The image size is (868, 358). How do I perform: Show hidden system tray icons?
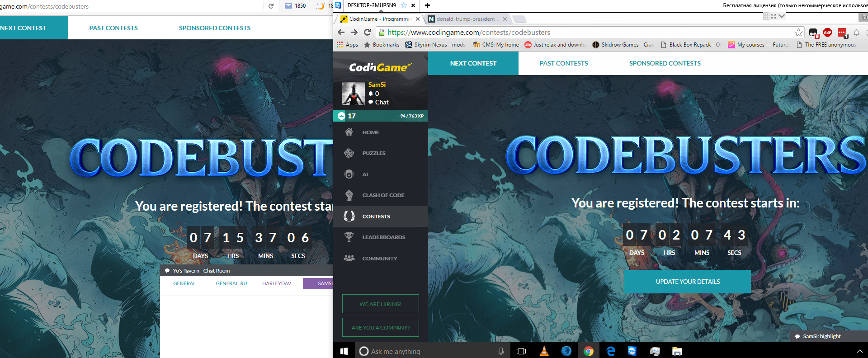[859, 351]
